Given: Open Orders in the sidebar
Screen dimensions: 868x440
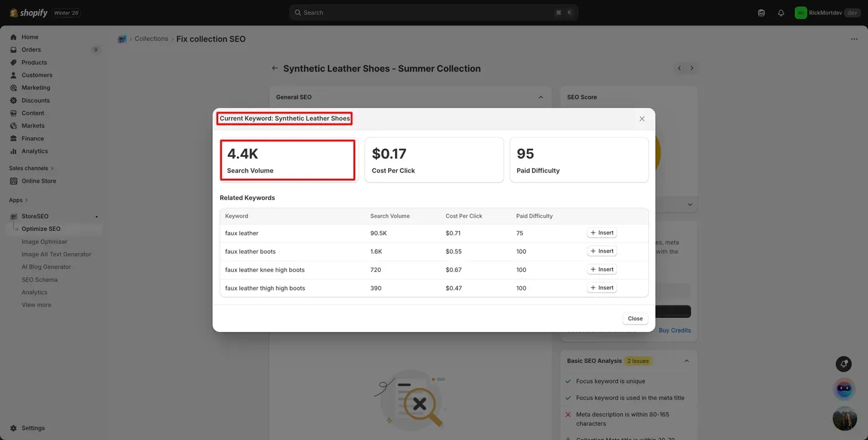Looking at the screenshot, I should (x=31, y=50).
